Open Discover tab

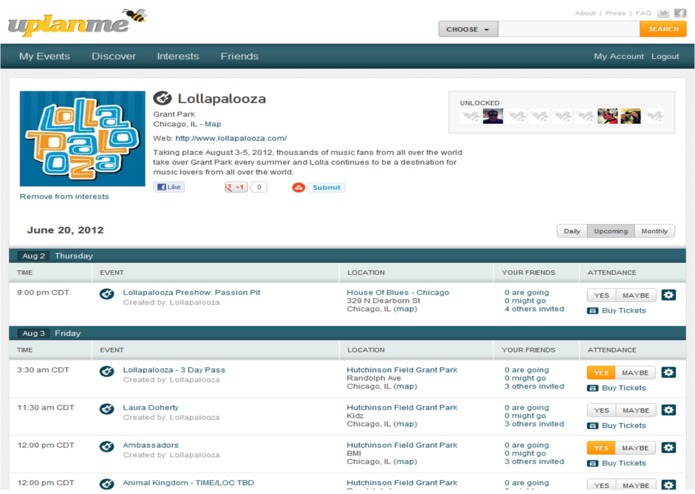click(x=113, y=56)
